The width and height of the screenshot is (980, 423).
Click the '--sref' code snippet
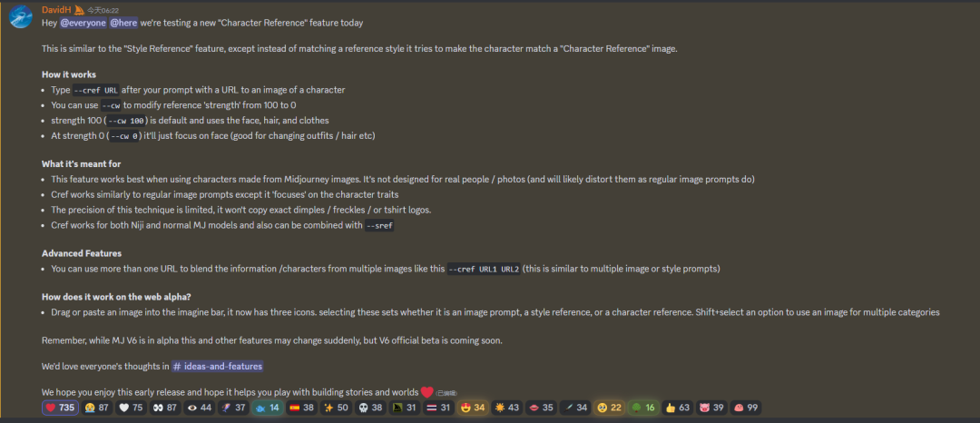pos(379,226)
